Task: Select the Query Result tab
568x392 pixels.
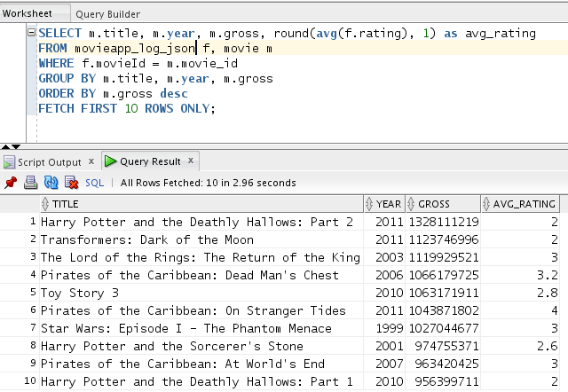Action: (x=150, y=161)
